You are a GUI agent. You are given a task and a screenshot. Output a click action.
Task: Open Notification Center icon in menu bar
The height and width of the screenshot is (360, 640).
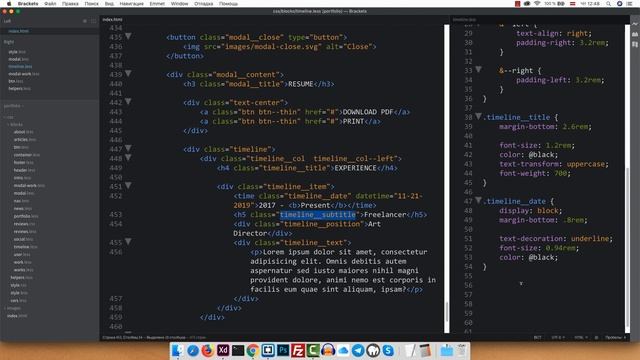click(630, 4)
